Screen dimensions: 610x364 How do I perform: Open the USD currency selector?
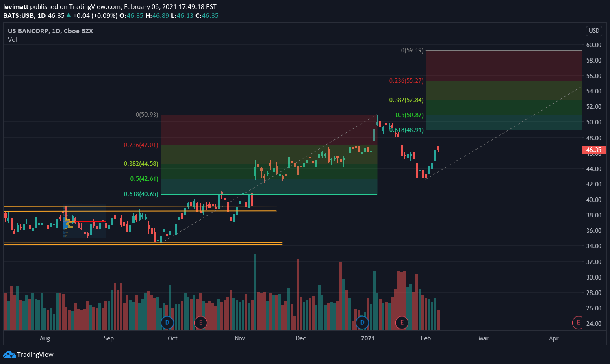click(594, 31)
